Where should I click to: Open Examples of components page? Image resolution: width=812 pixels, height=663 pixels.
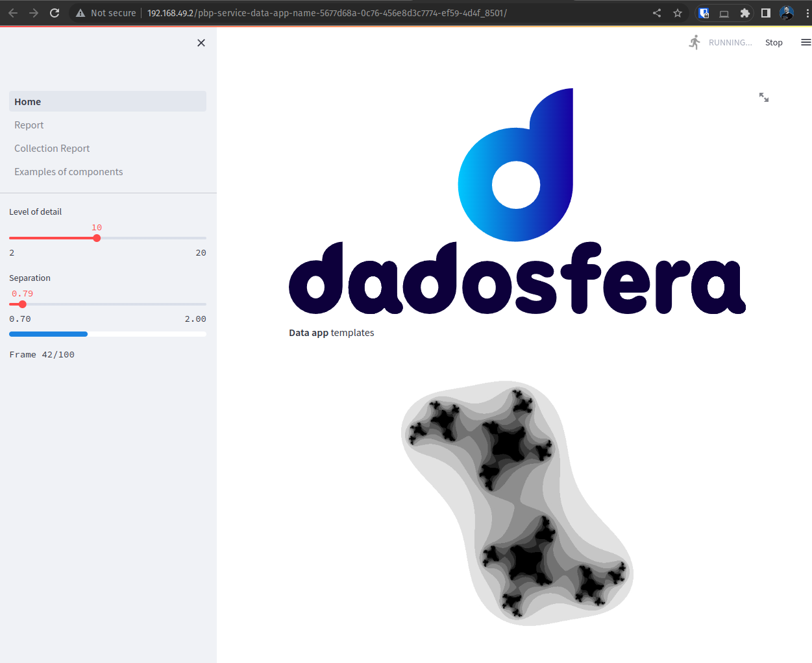click(x=108, y=171)
